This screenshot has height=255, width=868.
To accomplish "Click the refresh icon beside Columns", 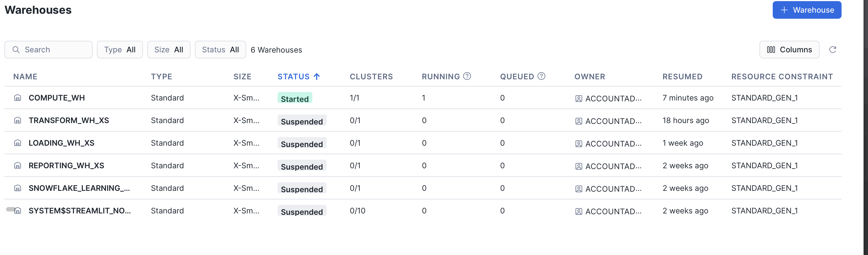I will (832, 50).
